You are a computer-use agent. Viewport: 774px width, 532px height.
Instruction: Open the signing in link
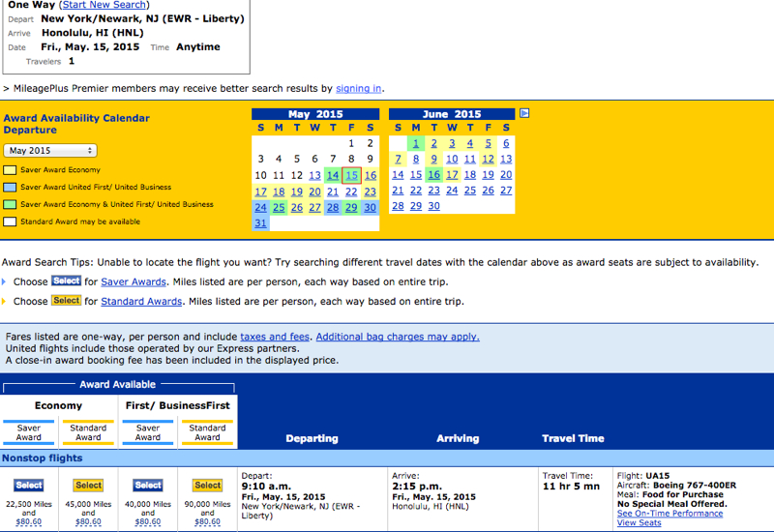[358, 88]
